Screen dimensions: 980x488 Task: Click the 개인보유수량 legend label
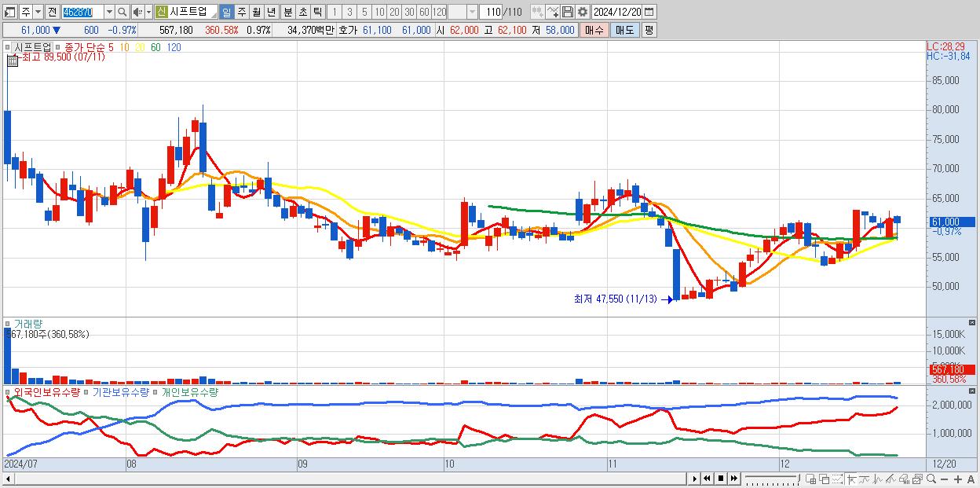tap(189, 391)
